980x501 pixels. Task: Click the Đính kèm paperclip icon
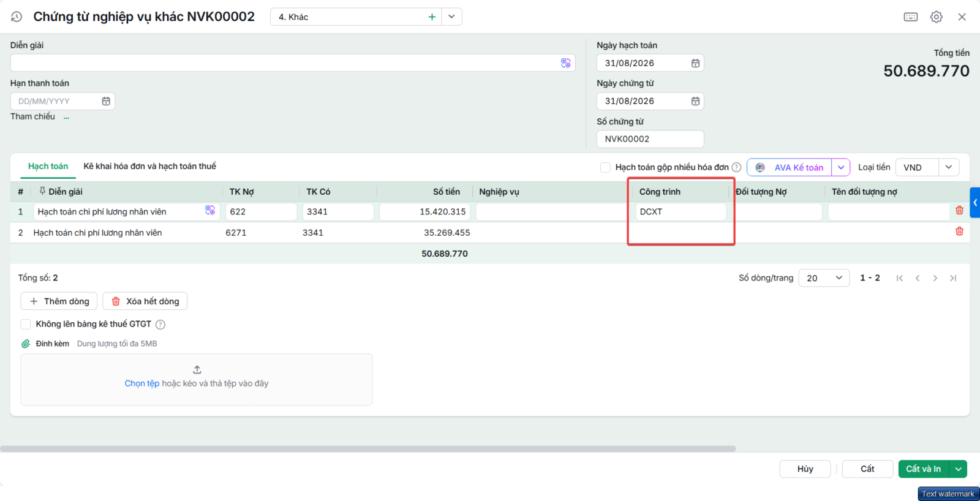click(x=26, y=344)
